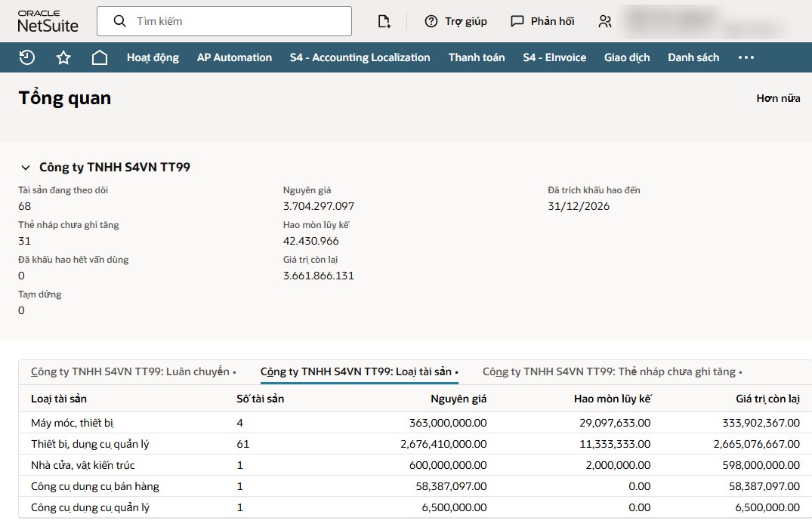Open the Thanh toán menu
The image size is (812, 527).
coord(477,57)
